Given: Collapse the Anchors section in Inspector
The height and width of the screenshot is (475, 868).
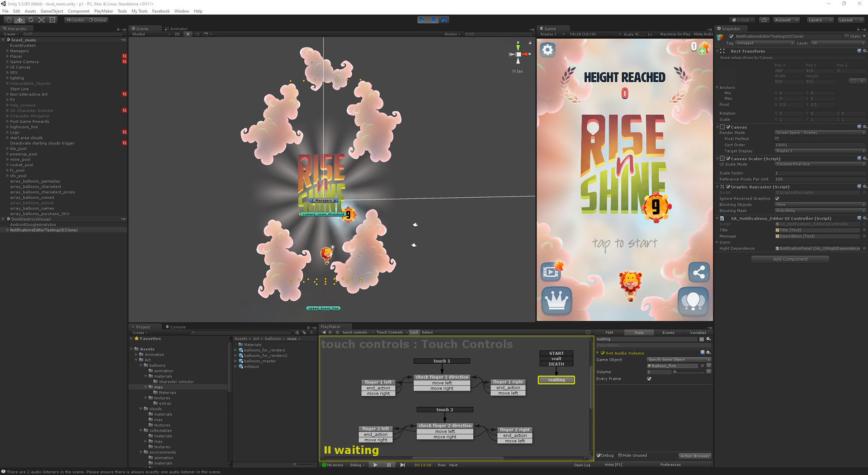Looking at the screenshot, I should pyautogui.click(x=717, y=88).
